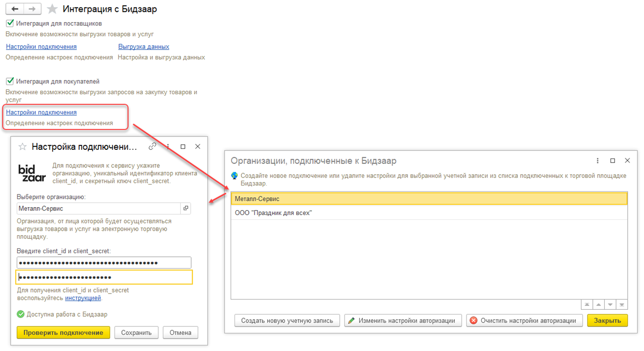This screenshot has width=644, height=351.
Task: Click the client_id masked input field
Action: pos(104,263)
